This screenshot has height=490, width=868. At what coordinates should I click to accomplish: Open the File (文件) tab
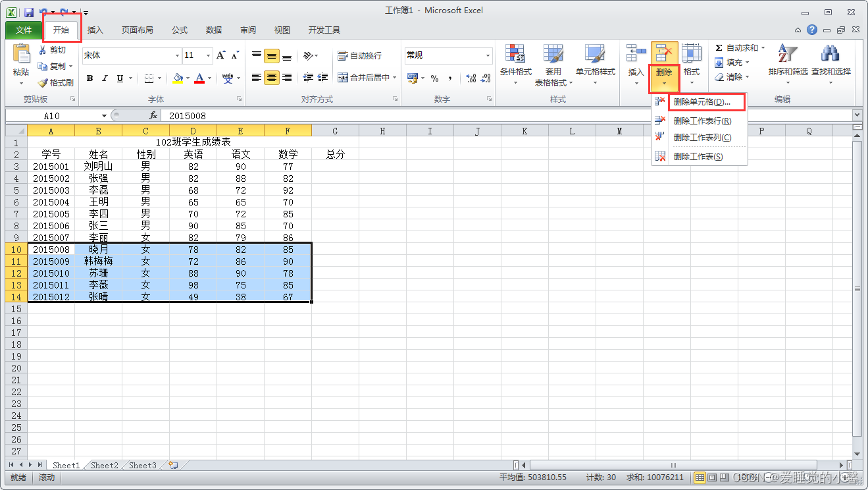pyautogui.click(x=24, y=30)
